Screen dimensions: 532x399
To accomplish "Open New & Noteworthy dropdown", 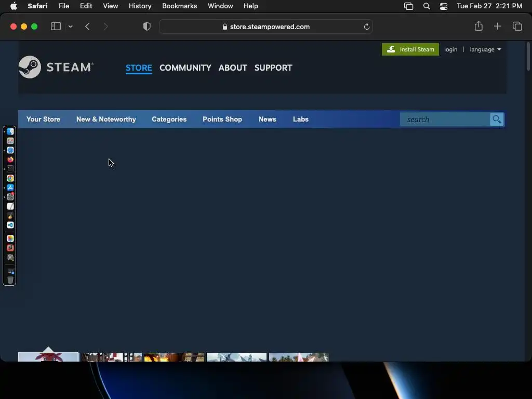I will tap(106, 119).
